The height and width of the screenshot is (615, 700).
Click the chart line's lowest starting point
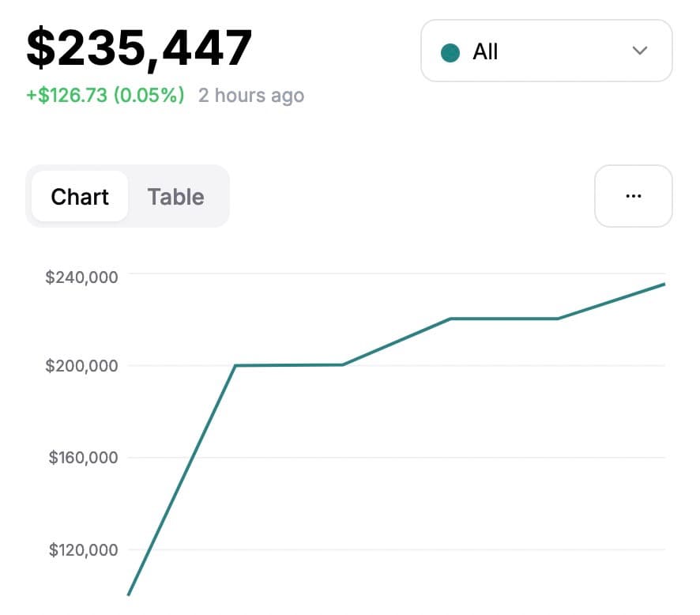(129, 594)
